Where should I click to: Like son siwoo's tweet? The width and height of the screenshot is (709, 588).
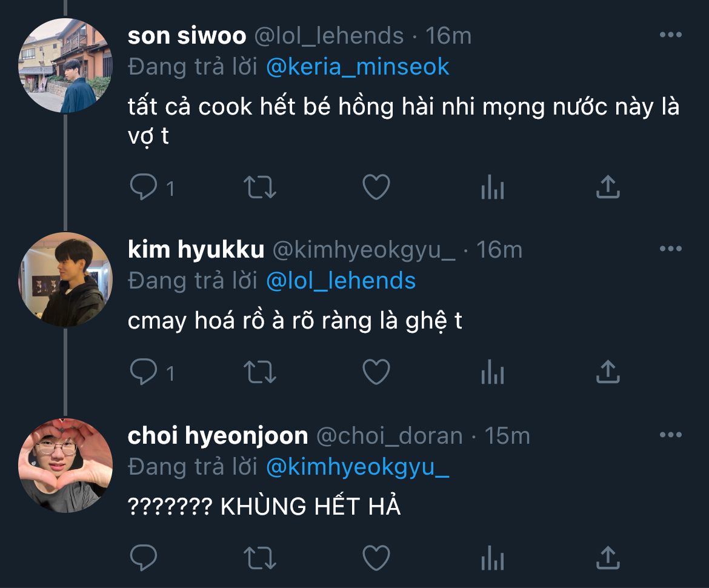tap(376, 188)
